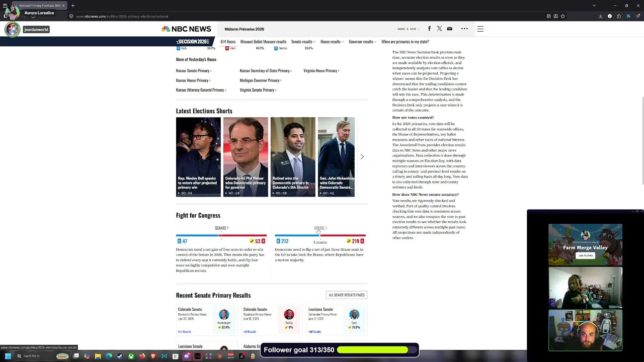Share the page on Facebook
This screenshot has width=644, height=362.
(x=429, y=29)
